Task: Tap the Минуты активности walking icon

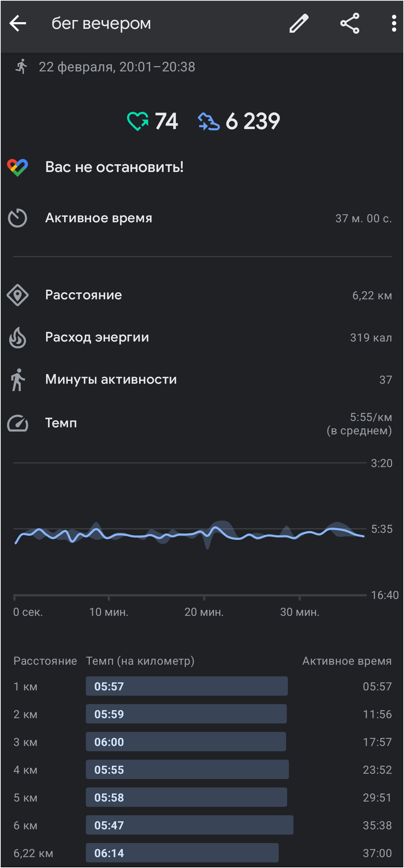Action: click(x=18, y=380)
